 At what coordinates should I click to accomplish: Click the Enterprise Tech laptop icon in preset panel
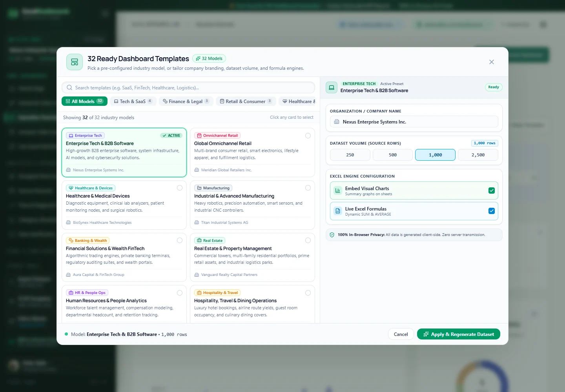point(332,87)
